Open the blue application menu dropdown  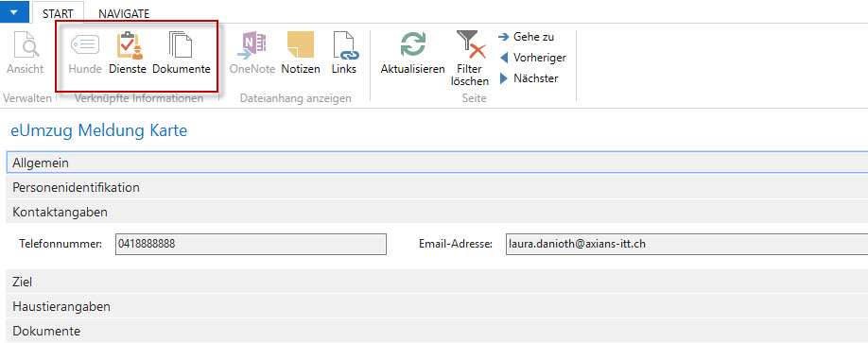pyautogui.click(x=14, y=12)
